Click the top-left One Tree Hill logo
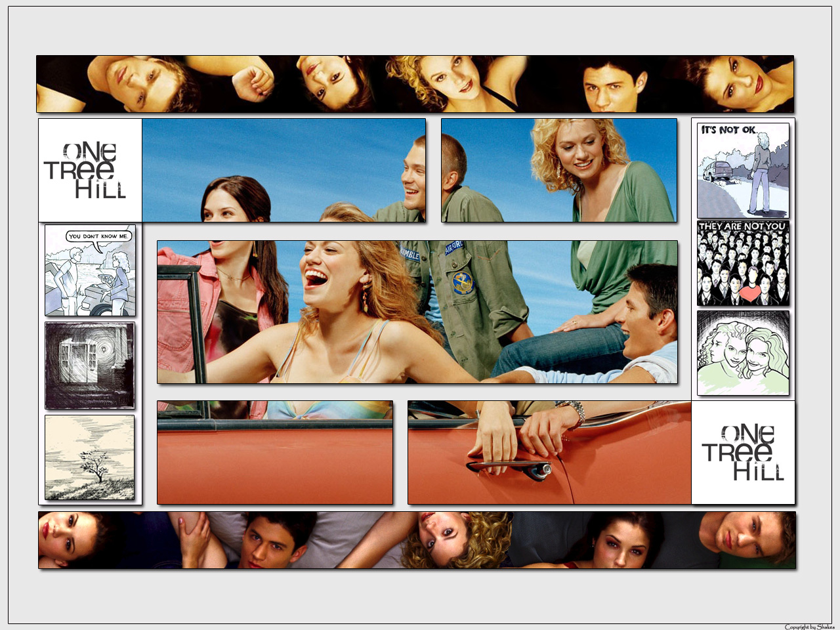The image size is (840, 630). (x=90, y=170)
